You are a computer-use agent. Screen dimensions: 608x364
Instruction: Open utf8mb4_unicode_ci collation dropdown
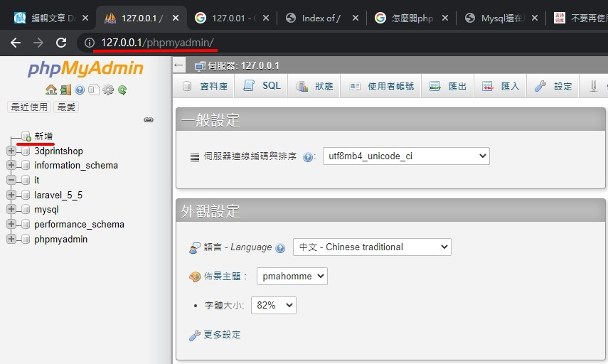click(406, 156)
